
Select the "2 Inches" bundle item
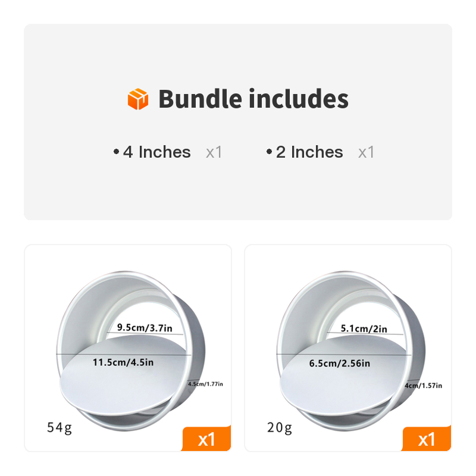click(309, 152)
